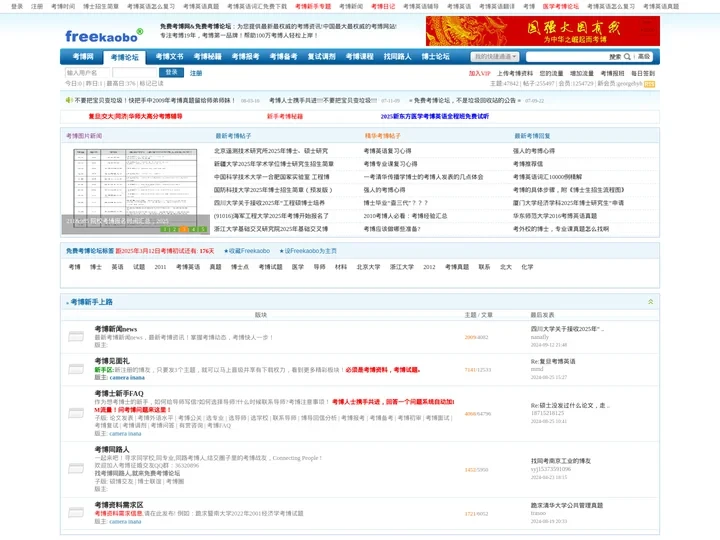
Task: Open the RSS feed icon
Action: (x=649, y=84)
